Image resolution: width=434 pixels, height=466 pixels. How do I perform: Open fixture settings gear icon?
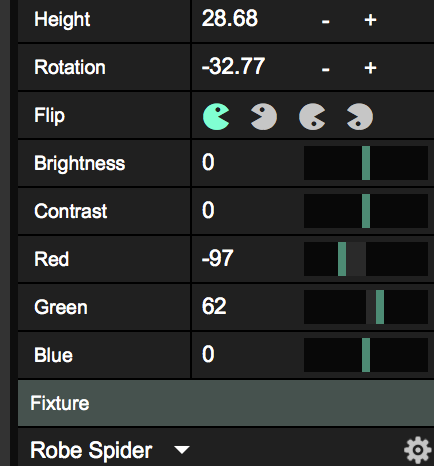click(418, 450)
